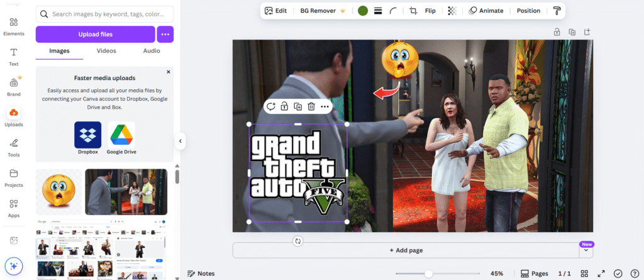The image size is (644, 280).
Task: Open the Text sidebar panel
Action: point(14,57)
